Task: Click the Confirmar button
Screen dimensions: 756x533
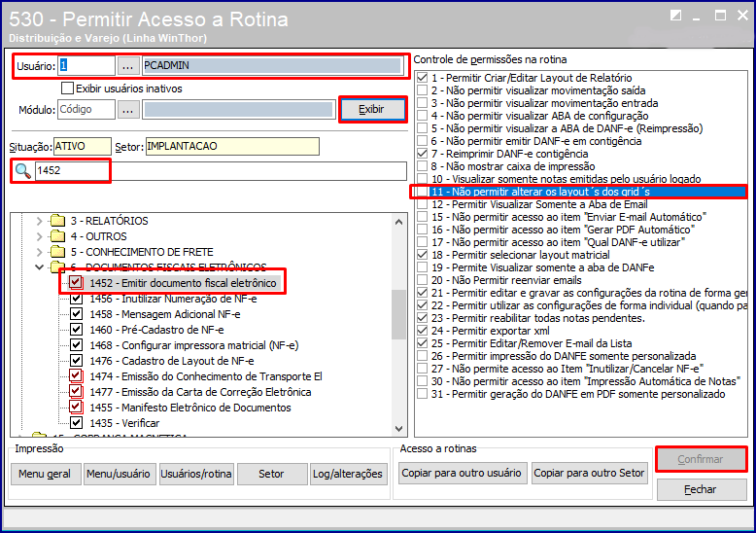Action: (701, 459)
